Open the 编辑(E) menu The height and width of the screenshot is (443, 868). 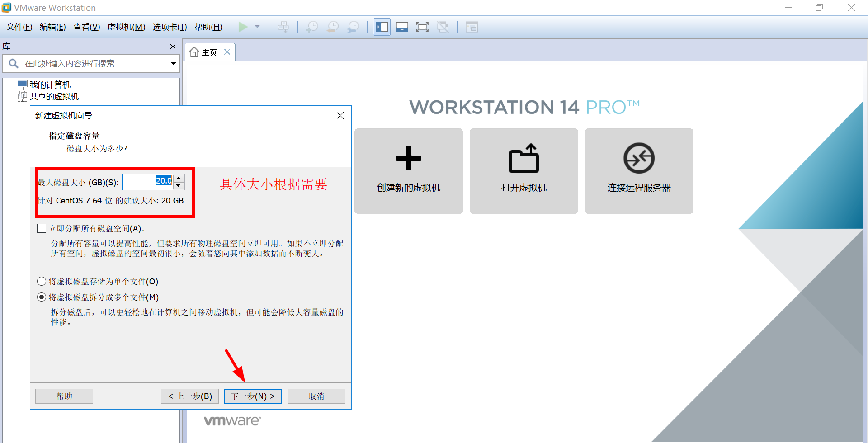click(52, 27)
